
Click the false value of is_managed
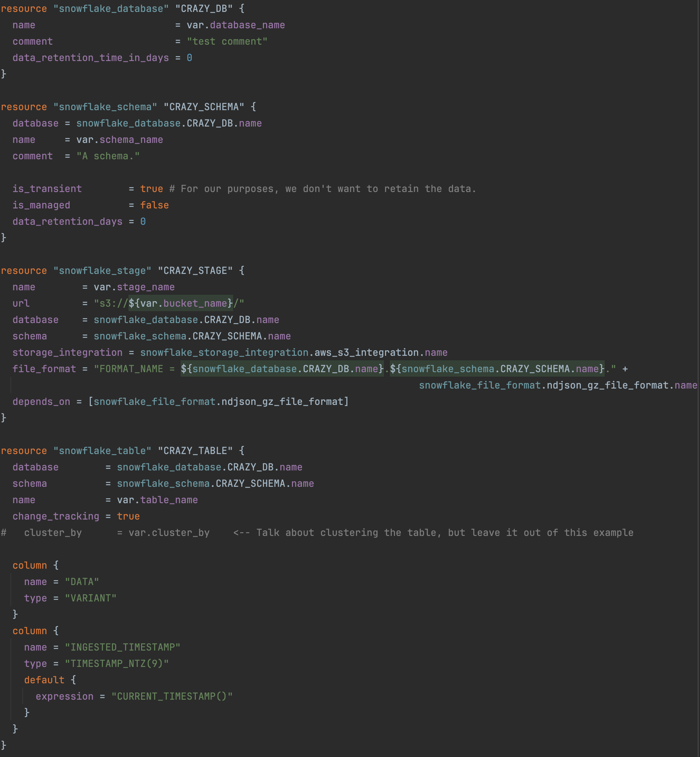[155, 205]
